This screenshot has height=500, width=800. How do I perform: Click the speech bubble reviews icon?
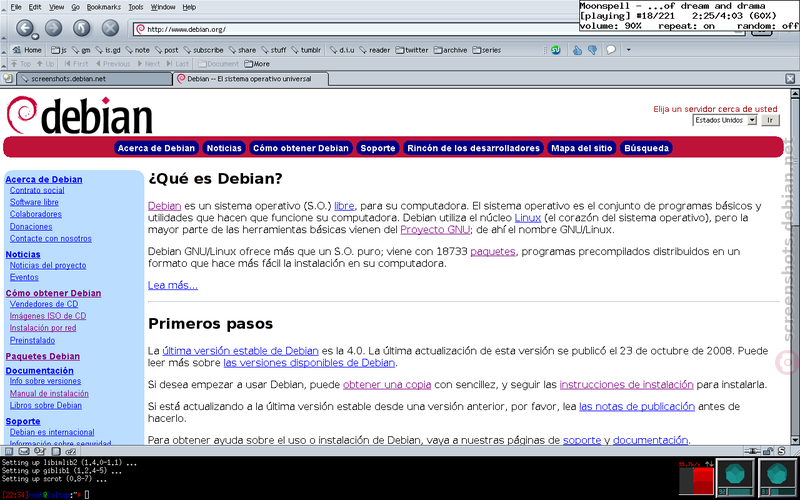(x=610, y=50)
